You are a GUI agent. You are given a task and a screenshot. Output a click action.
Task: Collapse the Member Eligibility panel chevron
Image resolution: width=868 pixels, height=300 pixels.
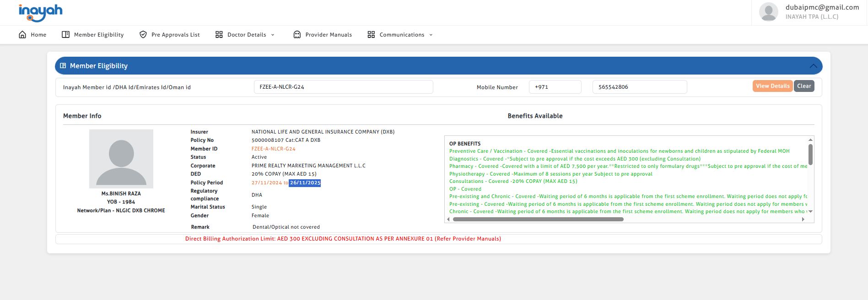coord(813,66)
